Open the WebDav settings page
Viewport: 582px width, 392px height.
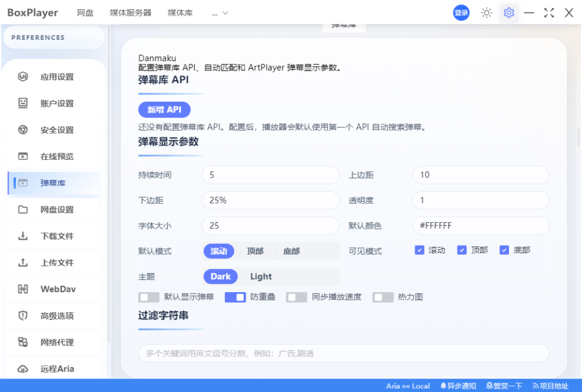pyautogui.click(x=53, y=289)
